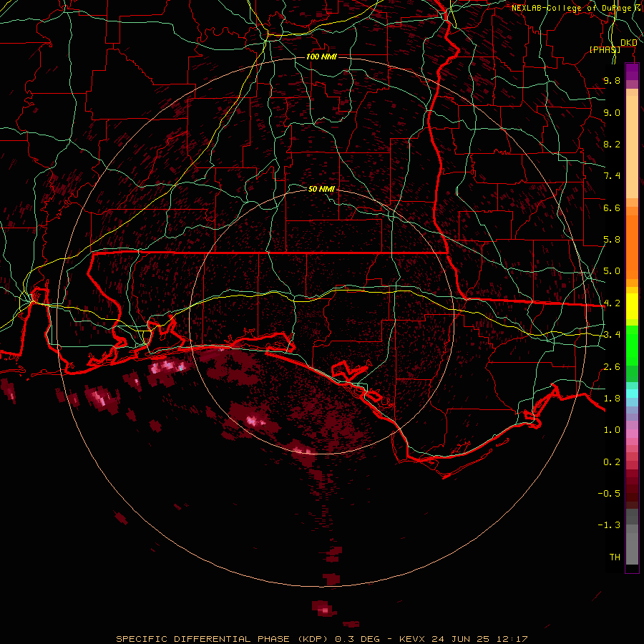Viewport: 644px width, 644px height.
Task: Click the 6.6 color scale value
Action: 612,208
